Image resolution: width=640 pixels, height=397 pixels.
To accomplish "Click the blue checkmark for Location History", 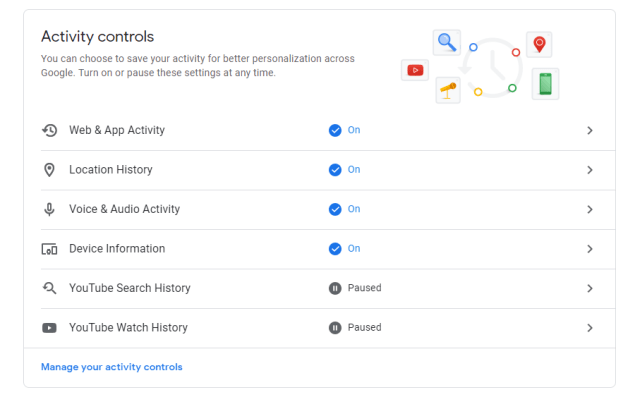I will coord(335,170).
